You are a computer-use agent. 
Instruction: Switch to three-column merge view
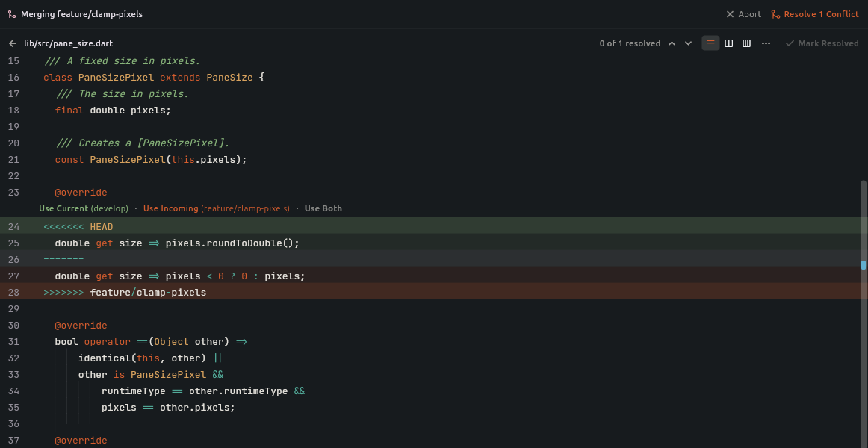point(746,43)
